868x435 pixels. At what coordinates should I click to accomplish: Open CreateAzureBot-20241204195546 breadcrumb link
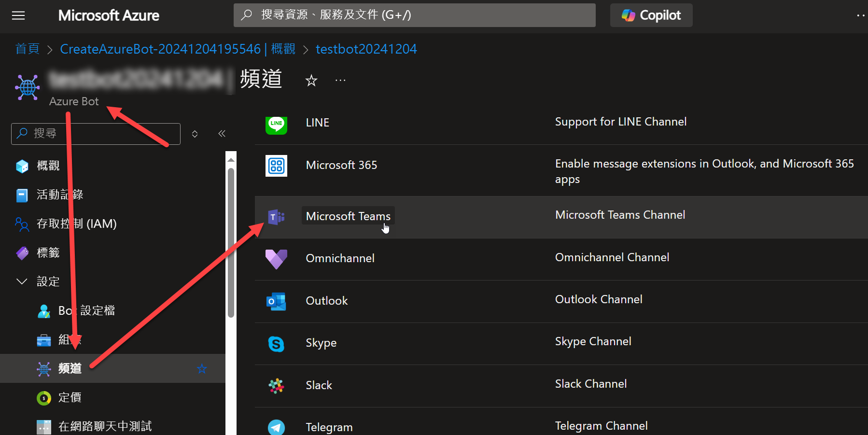[178, 49]
